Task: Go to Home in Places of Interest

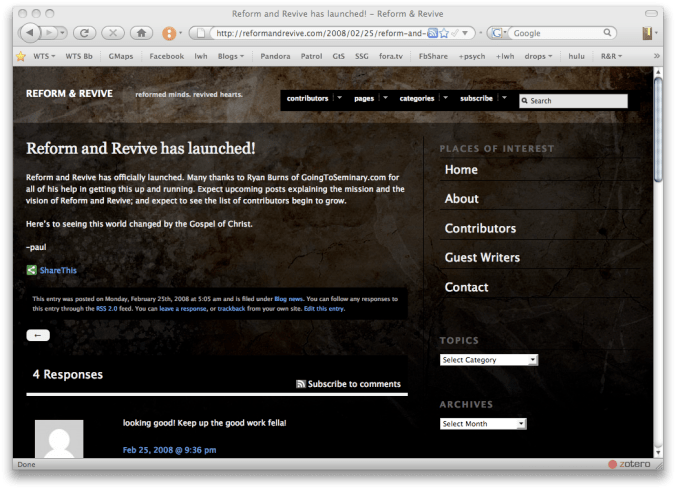Action: tap(461, 170)
